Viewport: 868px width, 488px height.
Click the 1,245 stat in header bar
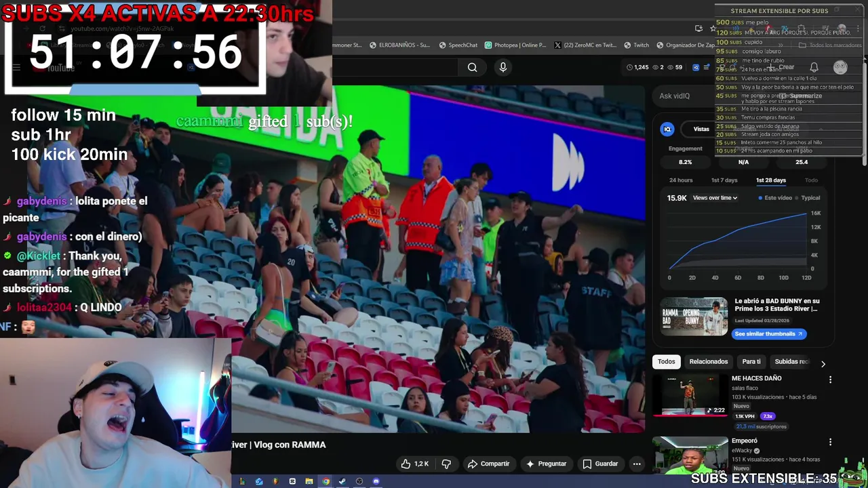click(x=637, y=67)
